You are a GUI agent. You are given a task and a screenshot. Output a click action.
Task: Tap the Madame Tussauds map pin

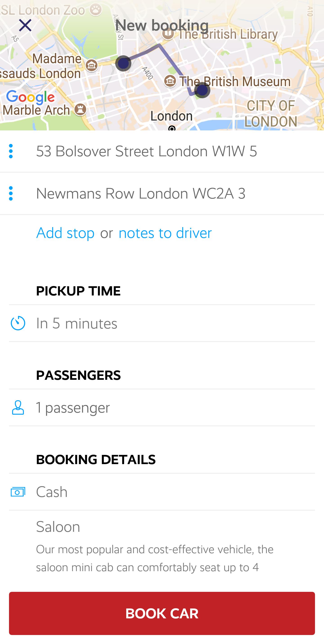tap(91, 65)
